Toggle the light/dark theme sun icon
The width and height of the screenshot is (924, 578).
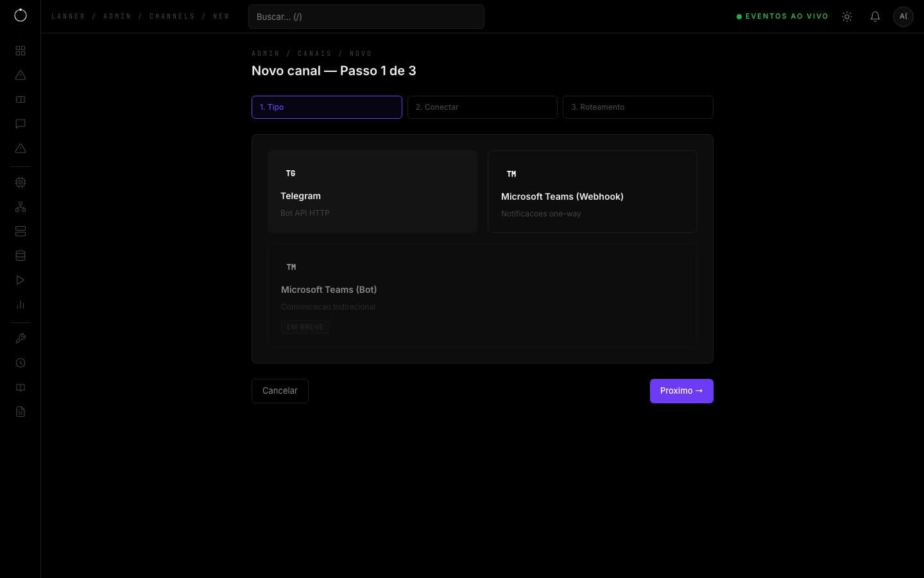click(847, 17)
